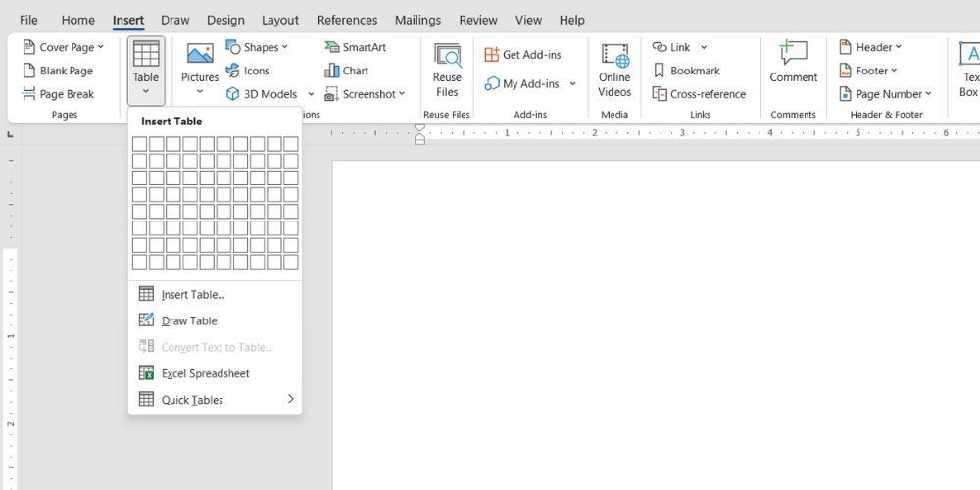Switch to the Layout tab
The width and height of the screenshot is (980, 490).
[280, 20]
